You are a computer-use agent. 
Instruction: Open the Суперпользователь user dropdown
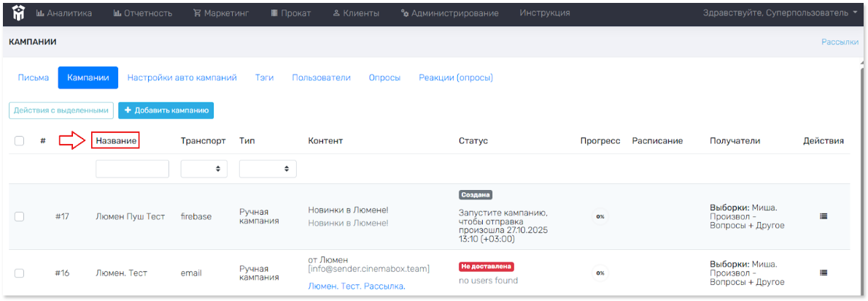pyautogui.click(x=780, y=13)
